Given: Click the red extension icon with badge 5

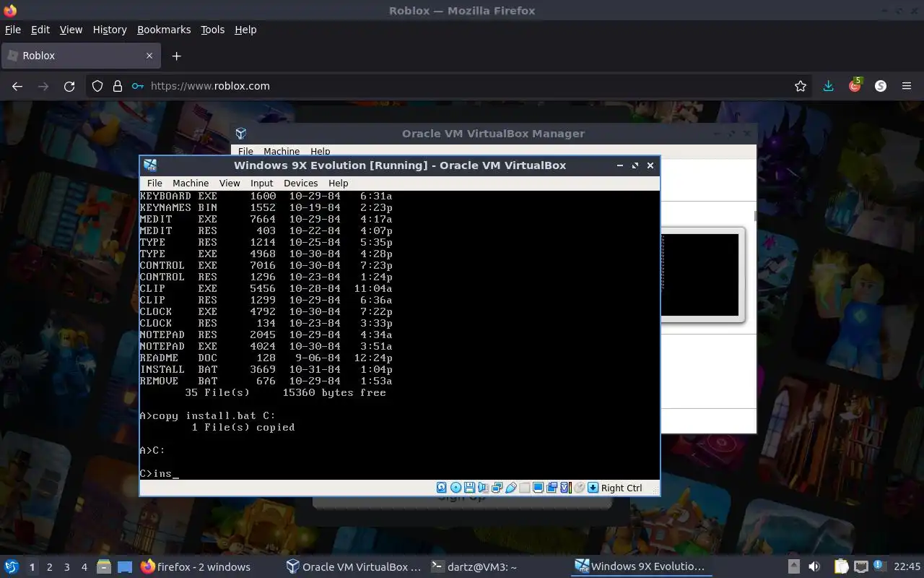Looking at the screenshot, I should click(x=855, y=85).
